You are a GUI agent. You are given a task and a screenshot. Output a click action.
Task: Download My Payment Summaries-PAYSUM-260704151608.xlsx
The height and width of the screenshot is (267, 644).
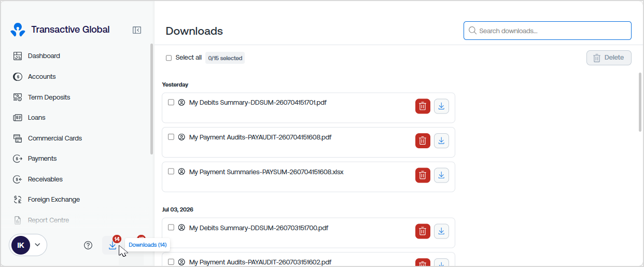(x=441, y=175)
